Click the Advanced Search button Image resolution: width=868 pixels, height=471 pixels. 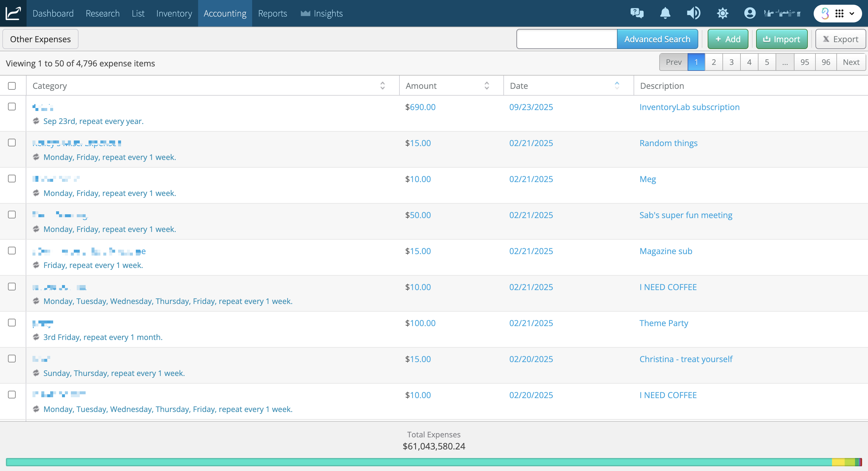point(657,39)
